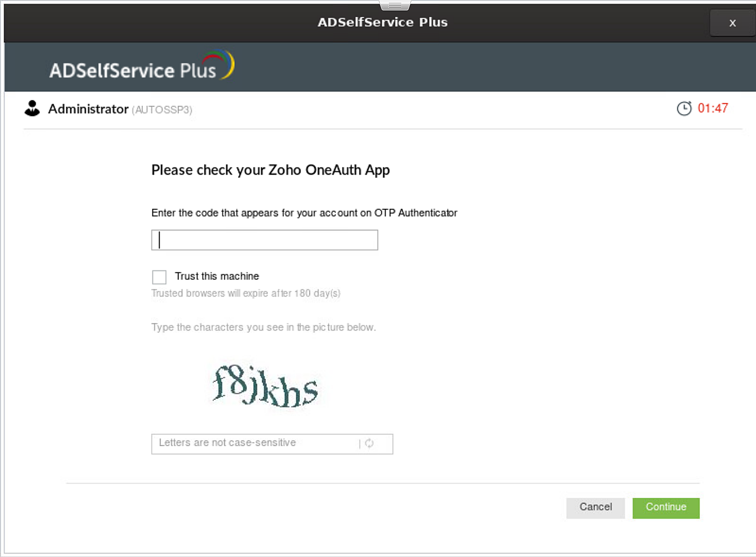Click the ADSelfService Plus logo
The image size is (756, 557).
141,66
